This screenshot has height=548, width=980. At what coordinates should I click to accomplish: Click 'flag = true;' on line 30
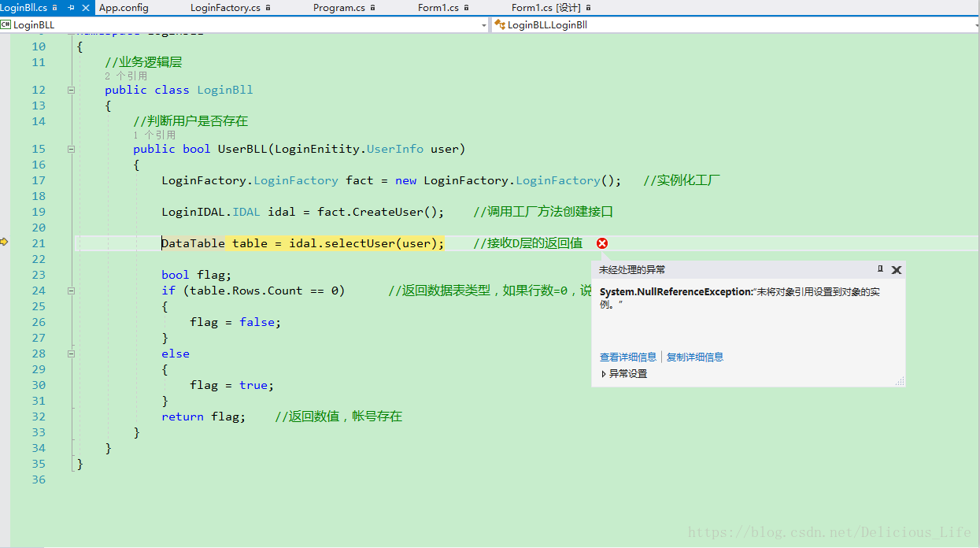(x=232, y=385)
